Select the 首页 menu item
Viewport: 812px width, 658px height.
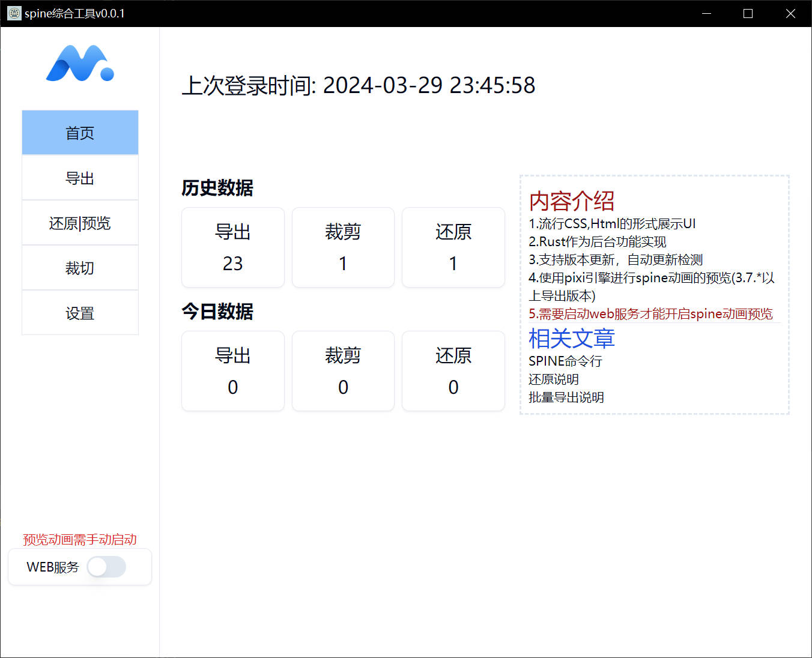click(x=80, y=133)
